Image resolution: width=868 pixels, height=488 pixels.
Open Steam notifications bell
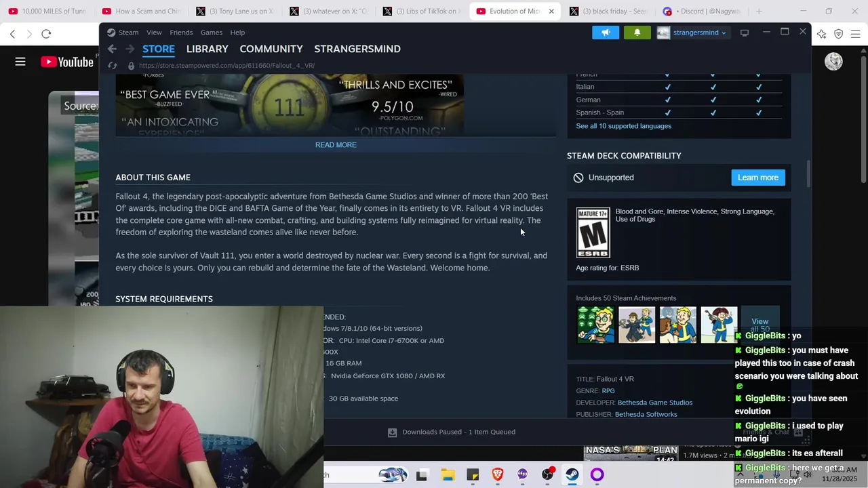(x=637, y=33)
